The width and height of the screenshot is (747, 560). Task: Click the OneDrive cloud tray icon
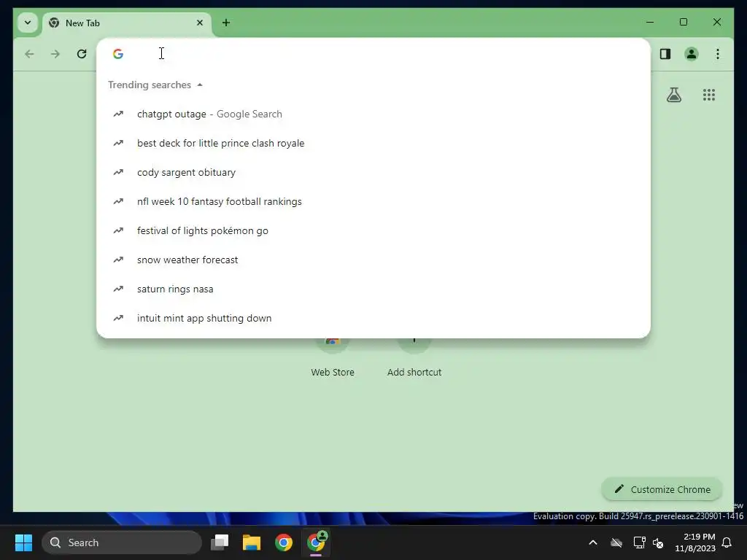616,542
